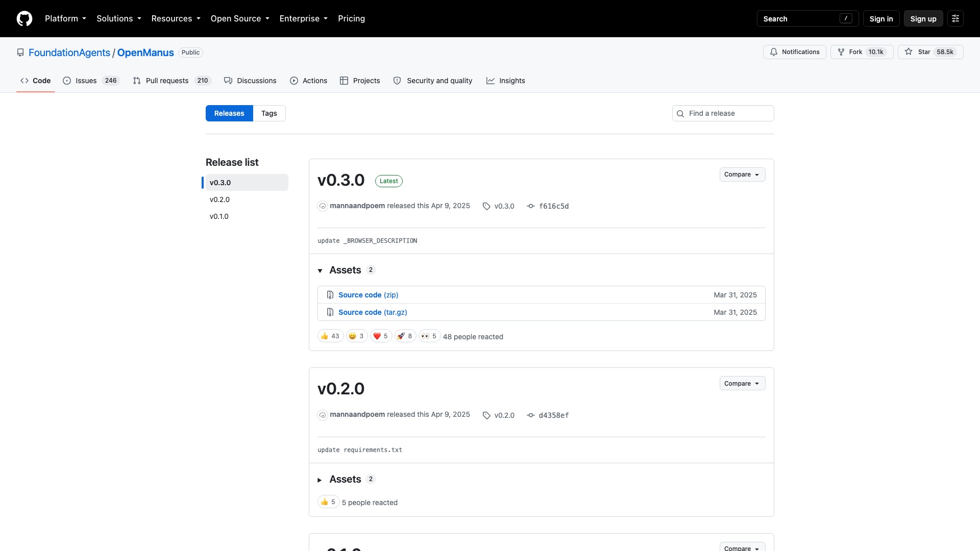This screenshot has height=551, width=980.
Task: Click the Sign in button
Action: click(881, 18)
